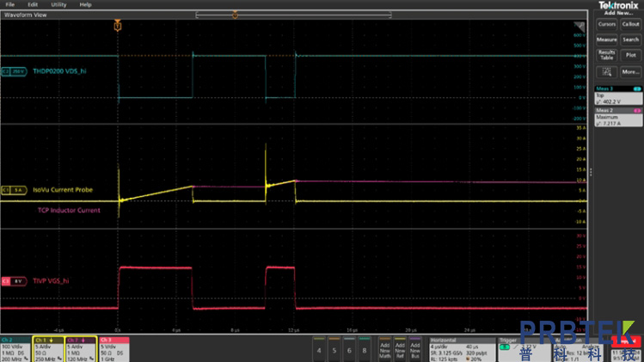Viewport: 644px width, 362px height.
Task: Turn on channel 4
Action: pyautogui.click(x=320, y=350)
